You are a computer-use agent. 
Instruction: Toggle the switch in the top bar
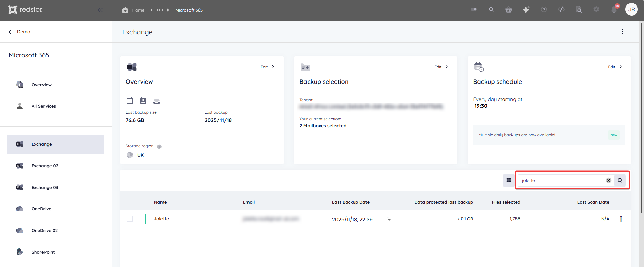tap(474, 10)
